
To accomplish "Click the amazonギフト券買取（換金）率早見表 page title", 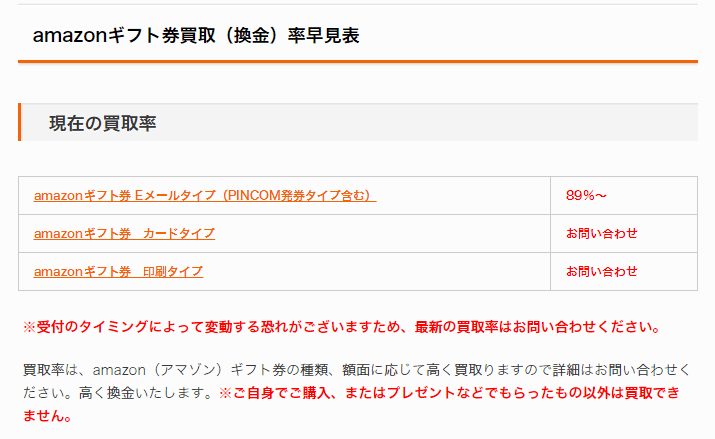I will click(196, 36).
